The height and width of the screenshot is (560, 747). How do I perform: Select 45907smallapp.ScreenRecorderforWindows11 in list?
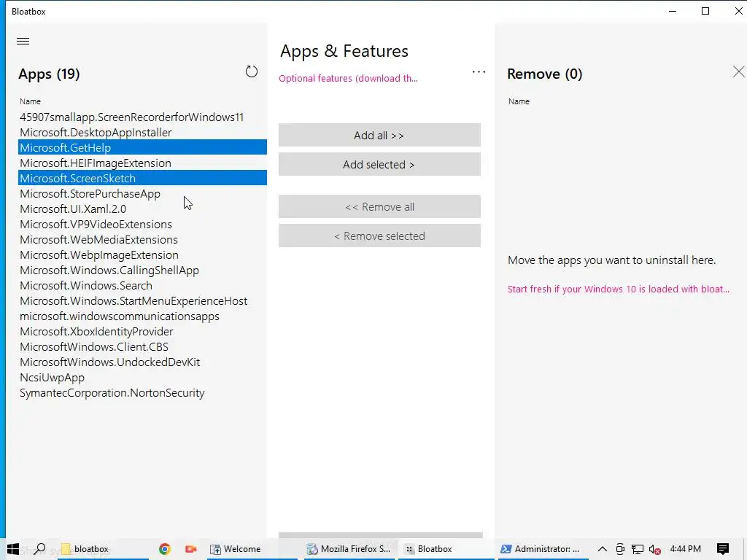coord(142,117)
